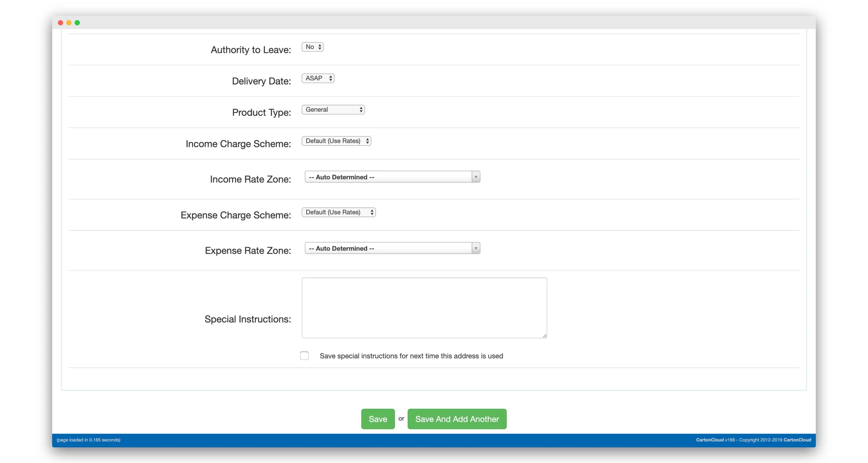
Task: Click inside the Special Instructions text area
Action: pyautogui.click(x=424, y=308)
